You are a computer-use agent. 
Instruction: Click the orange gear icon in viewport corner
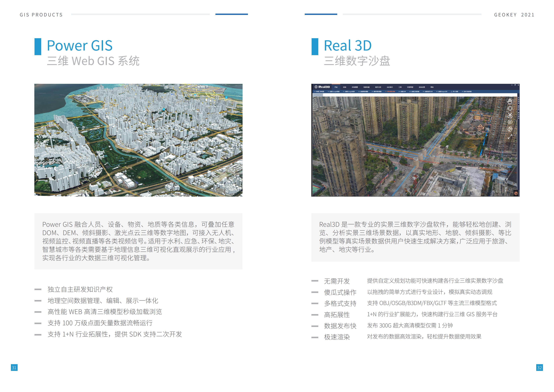click(516, 193)
